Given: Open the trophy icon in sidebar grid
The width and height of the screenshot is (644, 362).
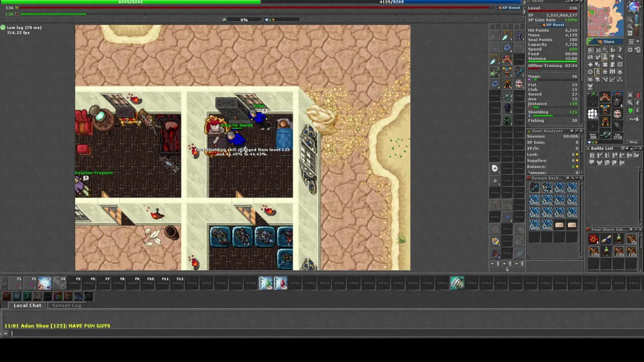Looking at the screenshot, I should tap(612, 57).
